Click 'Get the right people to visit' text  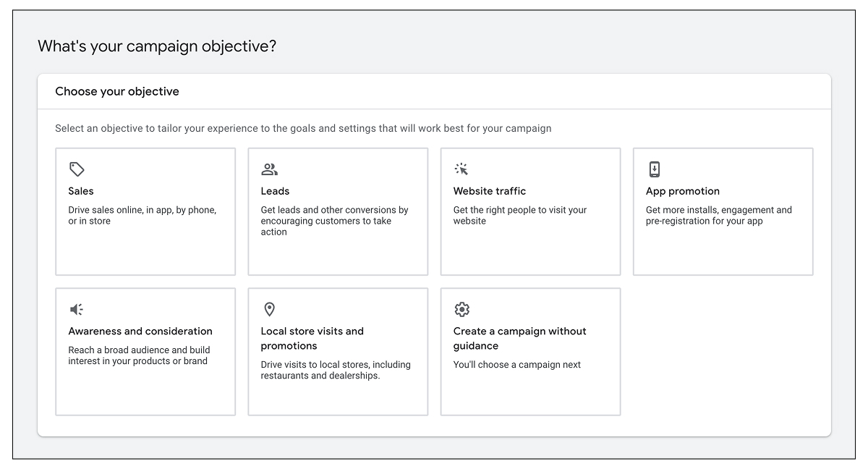pyautogui.click(x=519, y=216)
